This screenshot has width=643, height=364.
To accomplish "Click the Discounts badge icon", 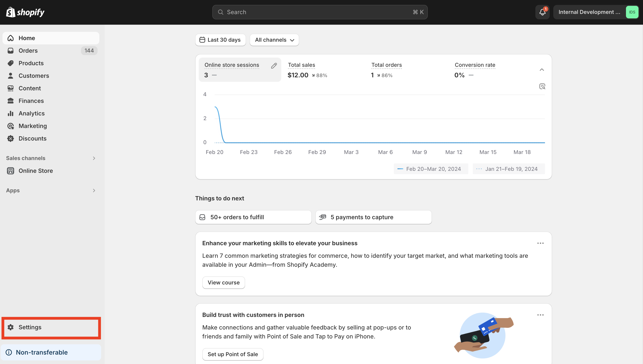I will (x=11, y=138).
